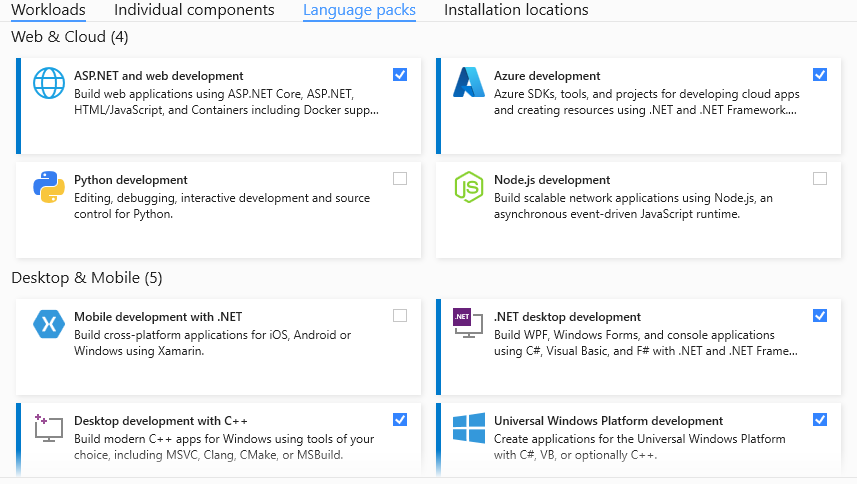857x484 pixels.
Task: Uncheck Universal Windows Platform development workload
Action: pos(820,420)
